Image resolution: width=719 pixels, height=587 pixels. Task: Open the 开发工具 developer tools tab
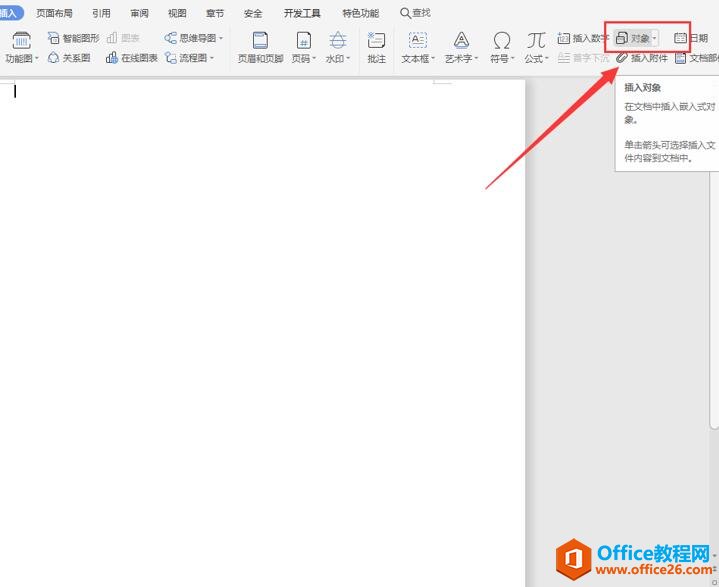point(302,13)
